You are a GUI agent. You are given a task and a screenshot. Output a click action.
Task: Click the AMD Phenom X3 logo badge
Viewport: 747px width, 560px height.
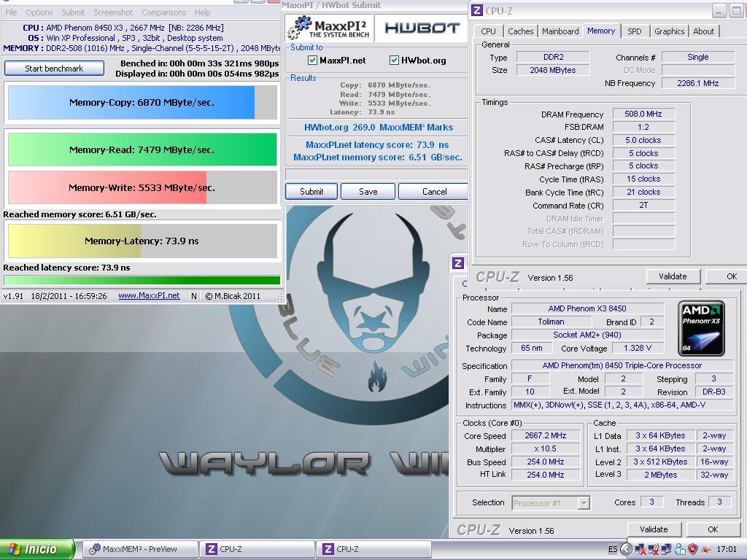tap(701, 328)
